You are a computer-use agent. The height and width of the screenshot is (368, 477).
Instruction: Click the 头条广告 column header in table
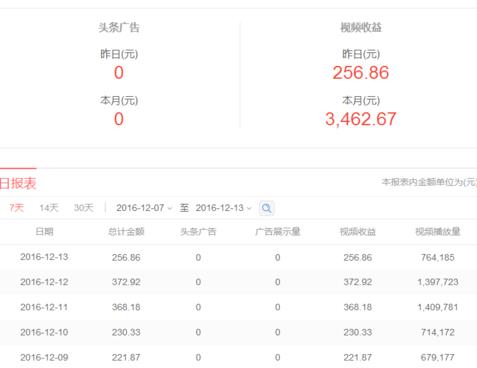click(198, 232)
